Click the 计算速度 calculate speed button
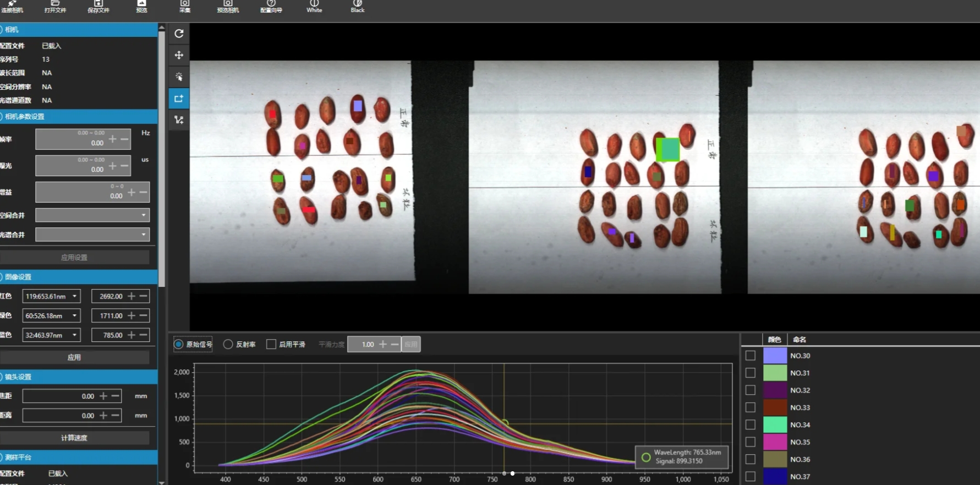Image resolution: width=980 pixels, height=485 pixels. [74, 438]
